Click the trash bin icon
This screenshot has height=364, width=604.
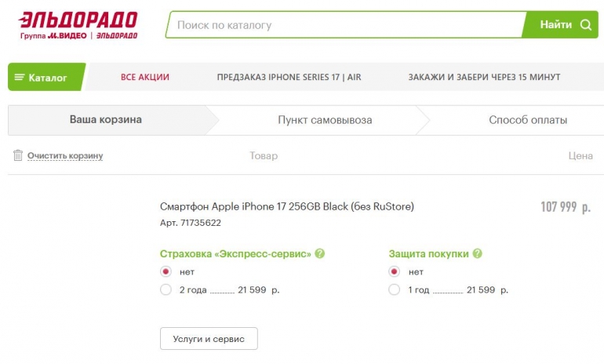[x=18, y=155]
